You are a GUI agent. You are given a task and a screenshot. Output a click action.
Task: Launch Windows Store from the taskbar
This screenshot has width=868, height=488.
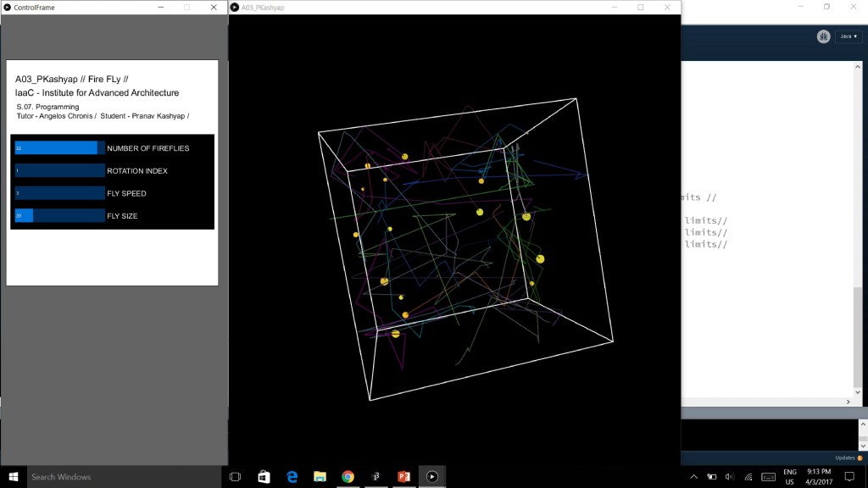click(264, 477)
